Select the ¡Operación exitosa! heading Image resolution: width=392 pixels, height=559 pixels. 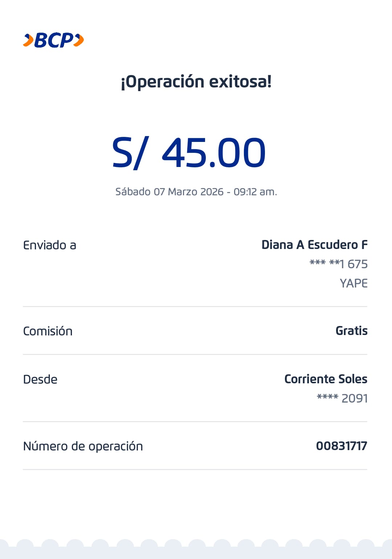[x=196, y=82]
